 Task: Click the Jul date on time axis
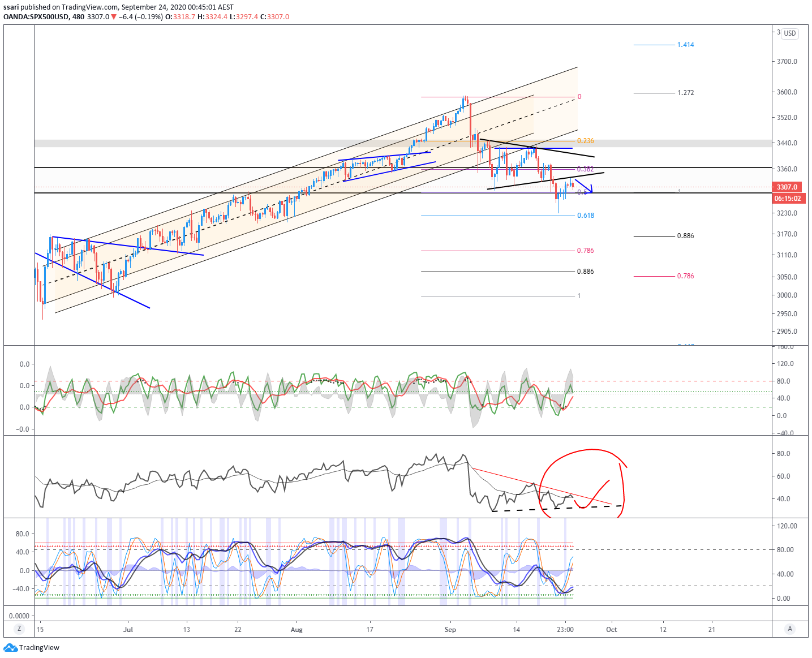pos(128,629)
